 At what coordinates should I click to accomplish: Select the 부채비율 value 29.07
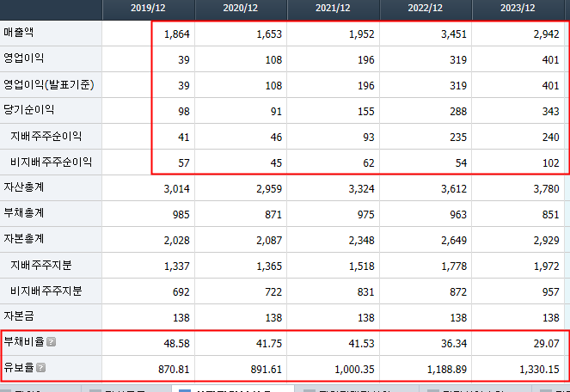[546, 344]
